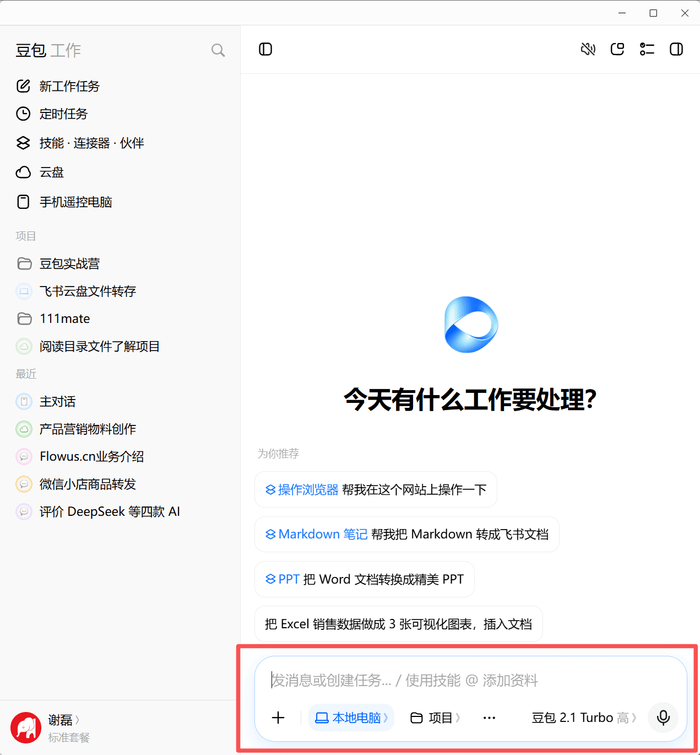
Task: Click green cloud icon beside 阅读目录文件了解项目
Action: point(24,346)
